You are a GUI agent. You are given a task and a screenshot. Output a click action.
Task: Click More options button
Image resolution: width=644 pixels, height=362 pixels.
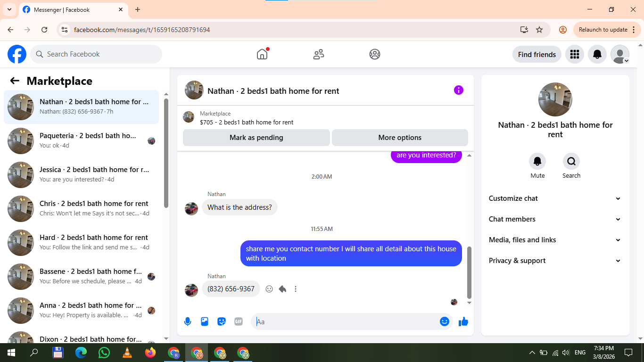(400, 138)
